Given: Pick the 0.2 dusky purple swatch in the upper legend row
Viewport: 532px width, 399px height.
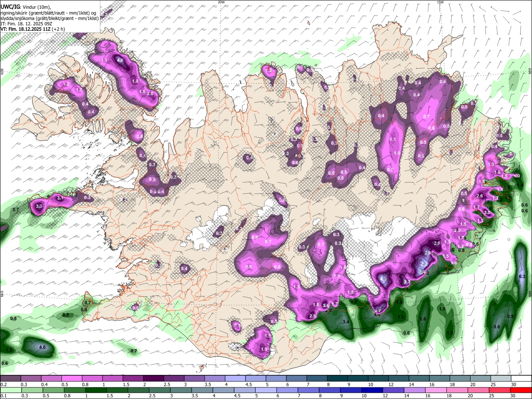Looking at the screenshot, I should click(x=10, y=379).
